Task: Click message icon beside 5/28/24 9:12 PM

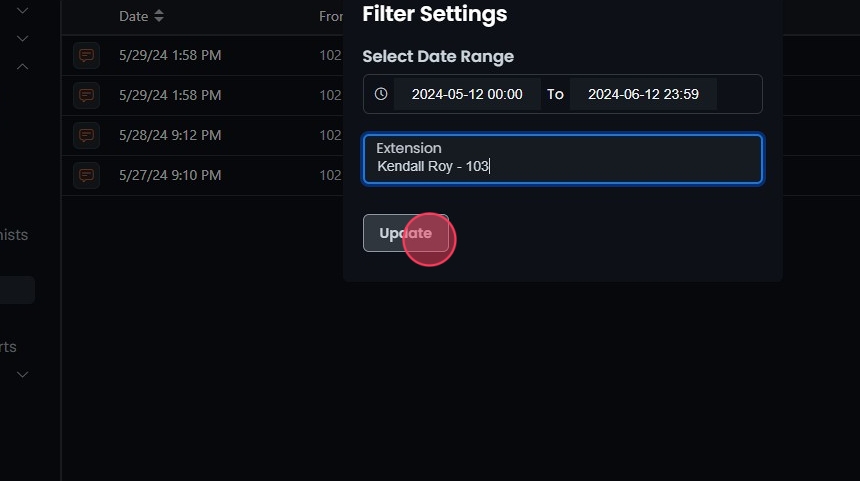Action: (x=86, y=135)
